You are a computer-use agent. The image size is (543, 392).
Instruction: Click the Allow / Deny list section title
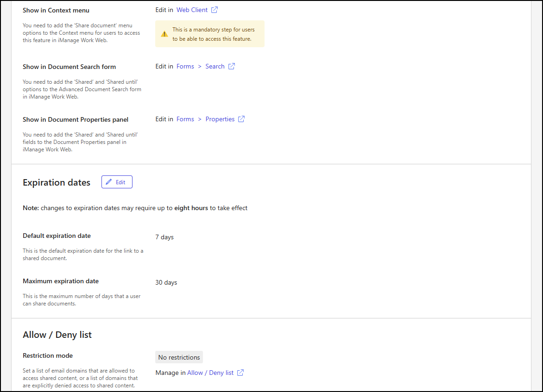57,334
